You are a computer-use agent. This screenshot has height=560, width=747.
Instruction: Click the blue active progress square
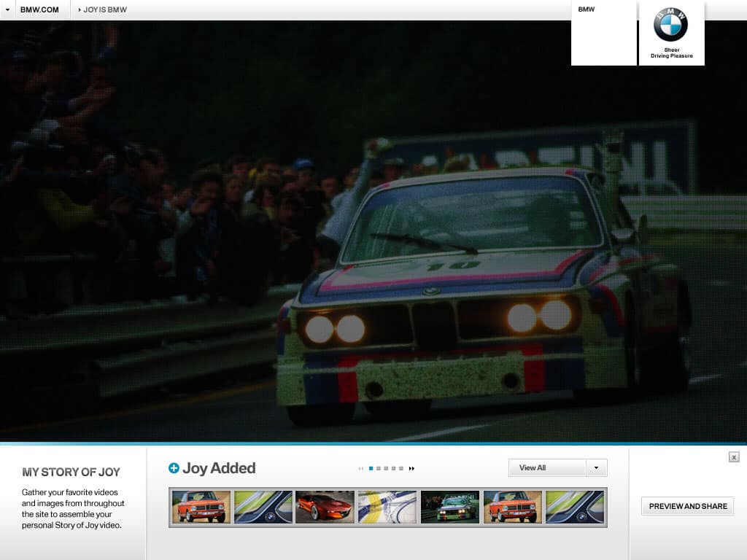(x=371, y=468)
